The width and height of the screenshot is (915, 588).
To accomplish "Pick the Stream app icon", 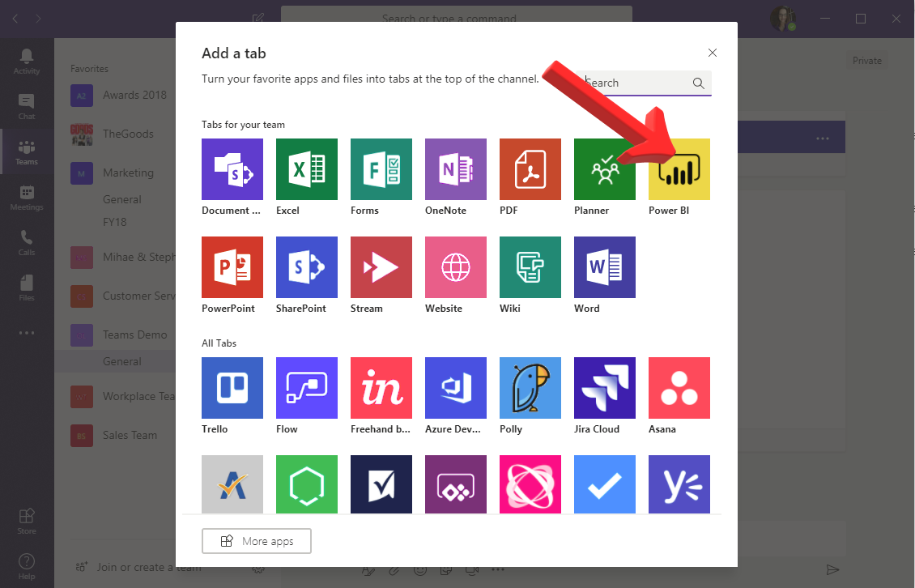I will 381,267.
